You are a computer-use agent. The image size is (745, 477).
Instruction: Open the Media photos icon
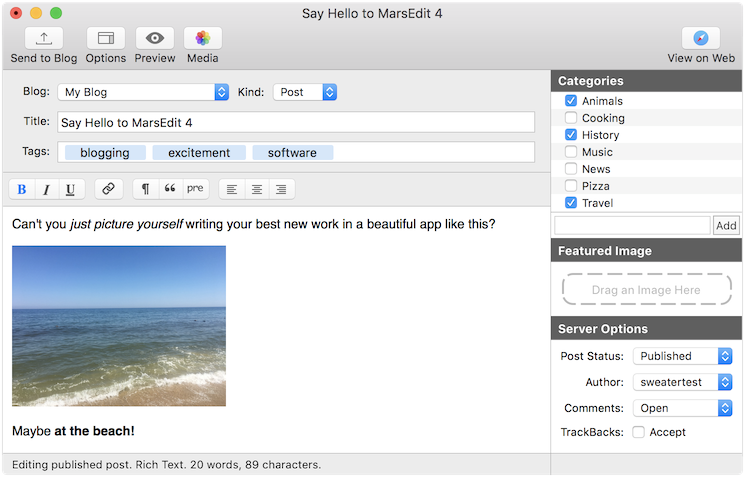(x=202, y=39)
